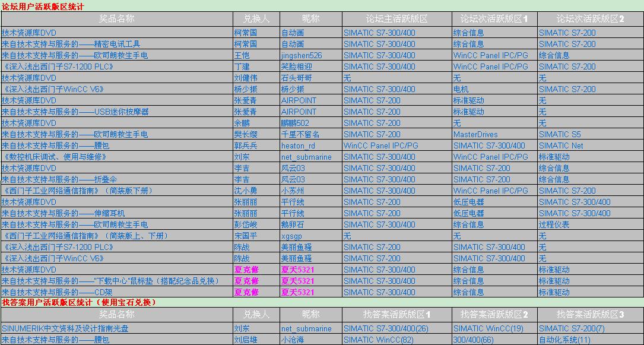
Task: Select the nickname xgsgp
Action: coord(291,236)
